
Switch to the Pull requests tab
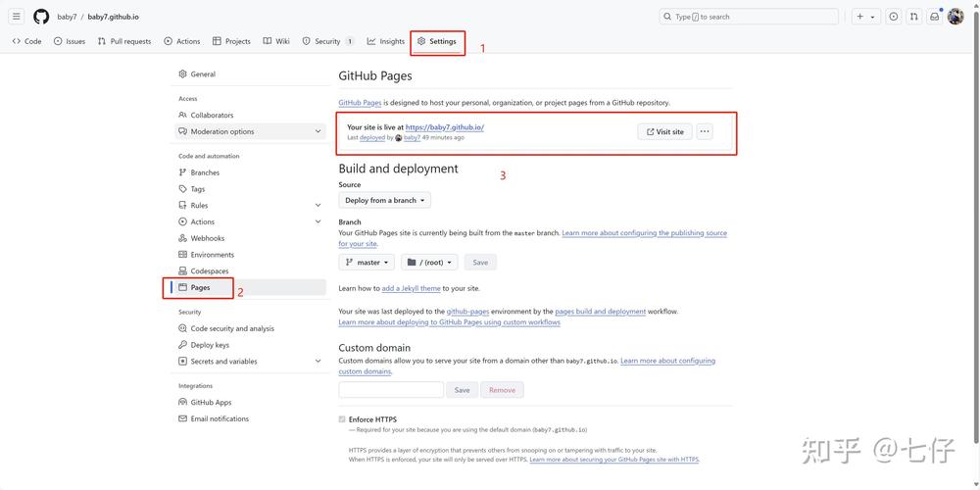tap(124, 41)
